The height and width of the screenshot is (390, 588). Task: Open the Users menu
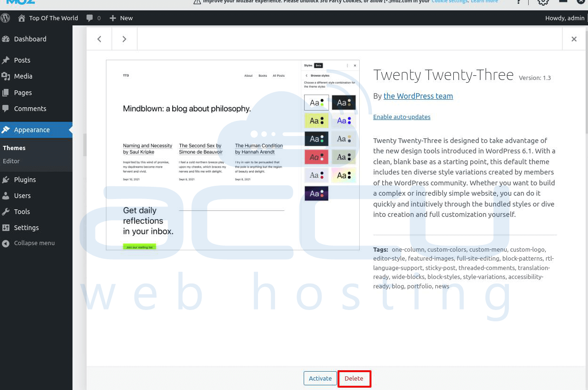(36, 196)
